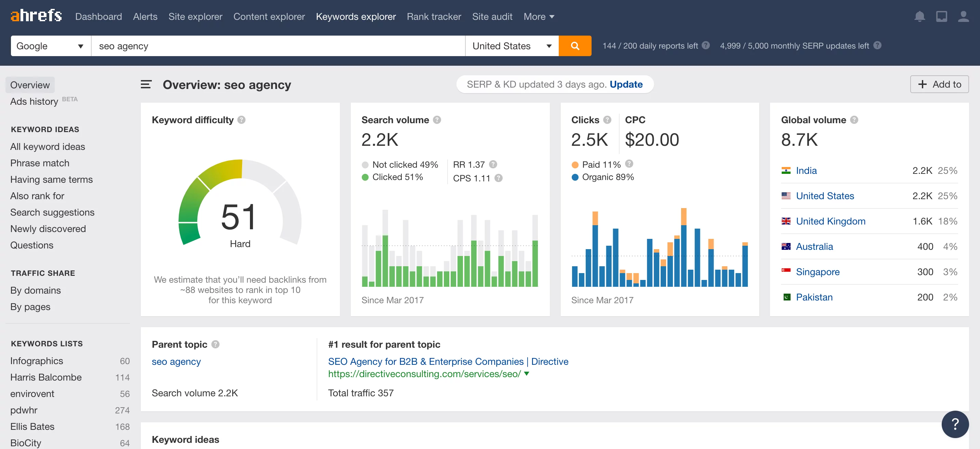Open Phrase match keyword ideas
This screenshot has height=449, width=980.
tap(40, 163)
